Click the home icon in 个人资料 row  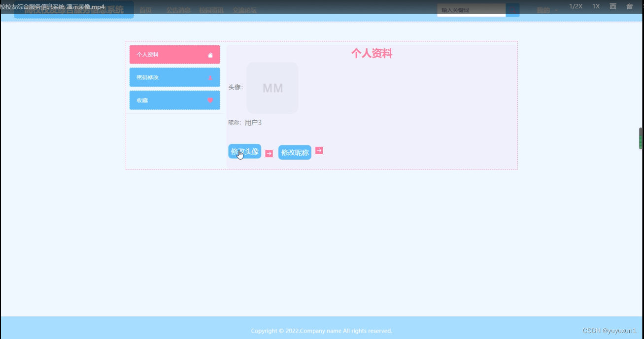point(210,55)
